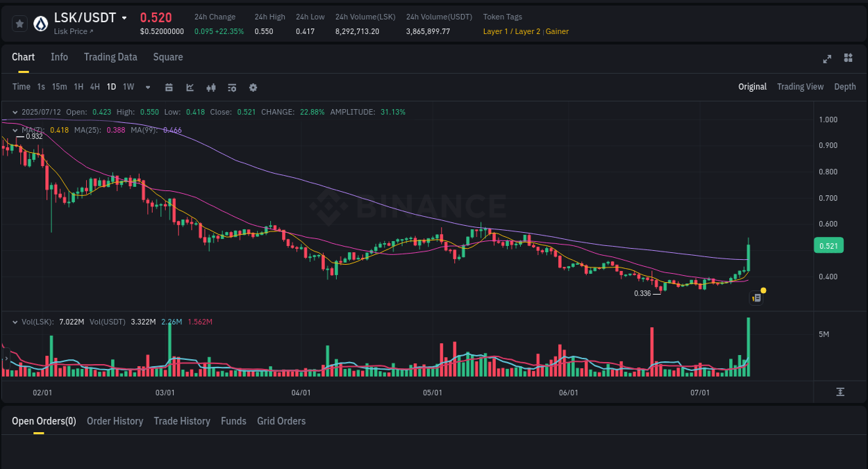This screenshot has width=868, height=469.
Task: Open the Order History tab
Action: (115, 421)
